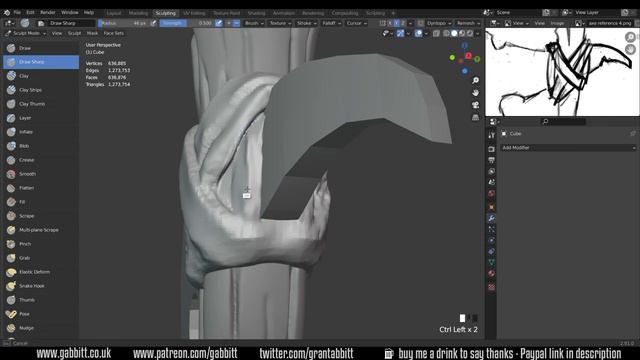This screenshot has width=640, height=360.
Task: Open the Window menu
Action: tap(69, 13)
